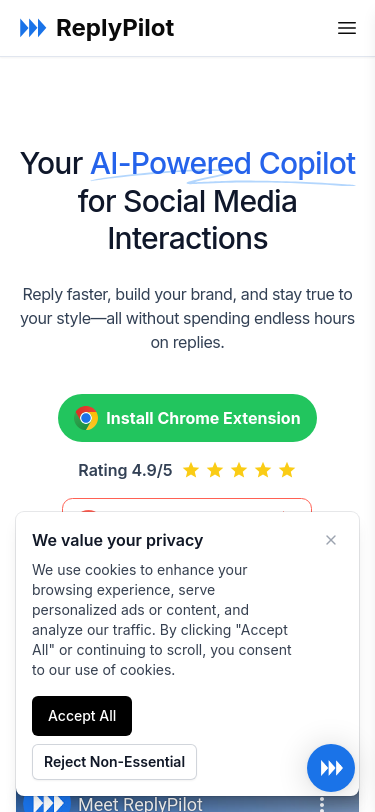Open the floating blue ReplyPilot widget button
Image resolution: width=375 pixels, height=812 pixels.
coord(331,768)
